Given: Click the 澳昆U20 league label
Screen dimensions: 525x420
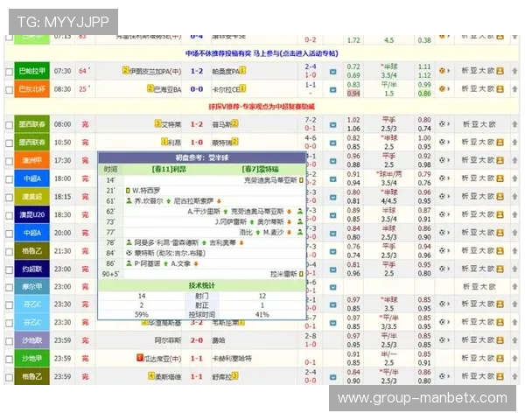Looking at the screenshot, I should tap(32, 214).
